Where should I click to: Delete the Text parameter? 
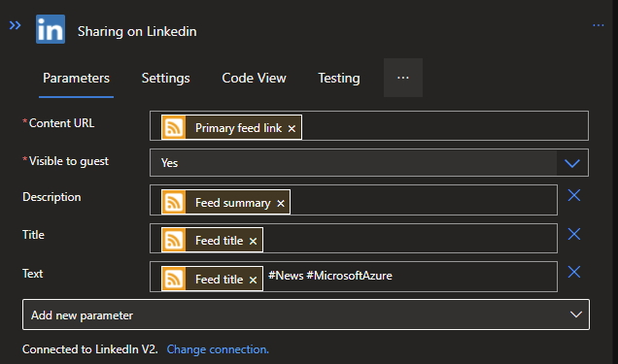(x=574, y=272)
